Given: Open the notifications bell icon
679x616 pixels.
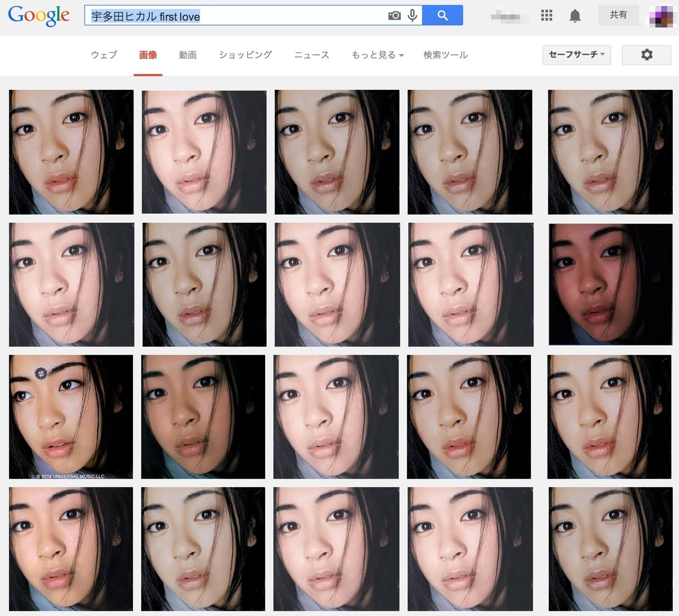Looking at the screenshot, I should (x=575, y=16).
